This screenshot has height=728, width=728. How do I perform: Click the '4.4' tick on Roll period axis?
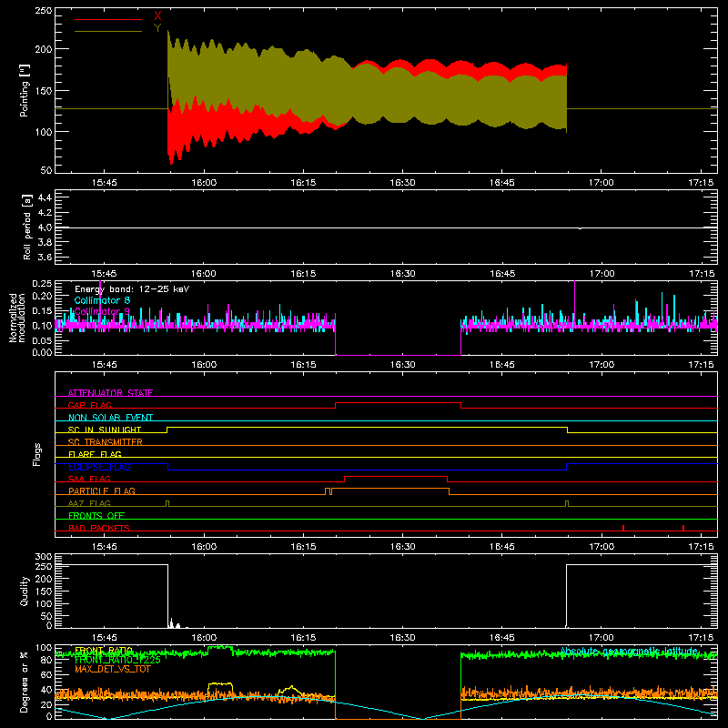[45, 197]
